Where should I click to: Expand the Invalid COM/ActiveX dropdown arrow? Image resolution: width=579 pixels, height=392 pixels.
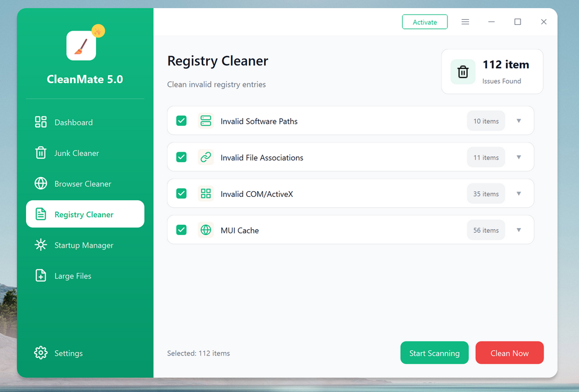click(519, 193)
